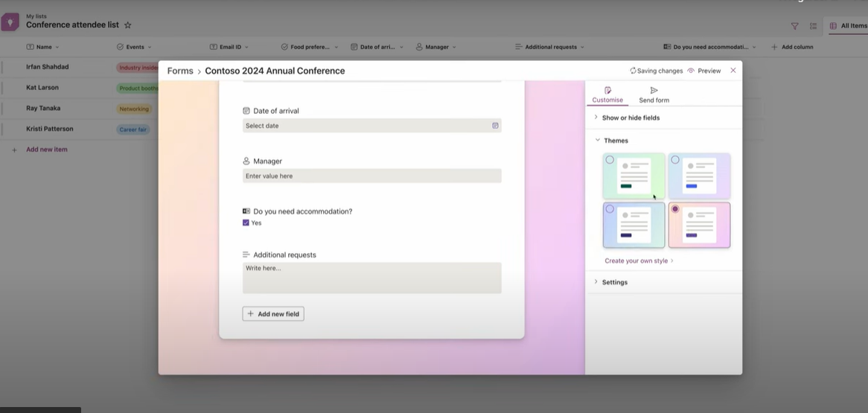Click the Preview eye icon
Image resolution: width=868 pixels, height=413 pixels.
(x=691, y=71)
